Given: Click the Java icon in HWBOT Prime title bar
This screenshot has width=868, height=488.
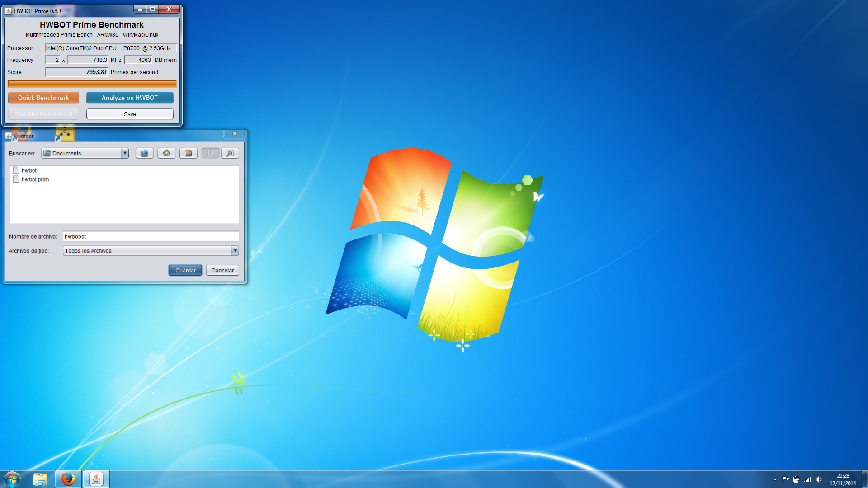Looking at the screenshot, I should (8, 11).
